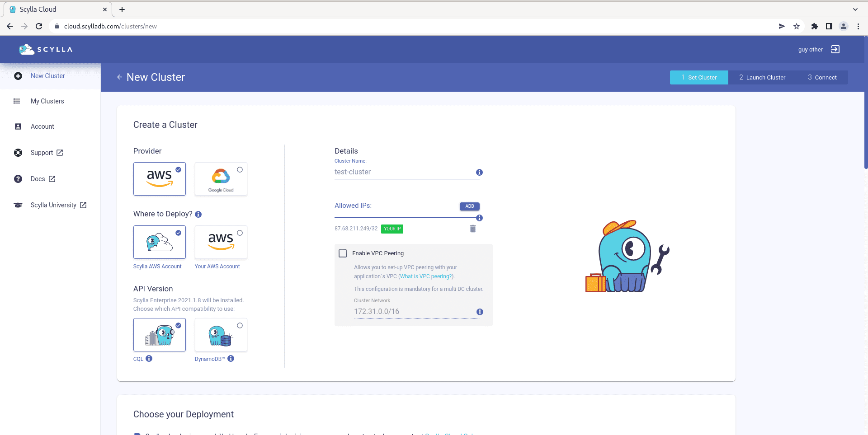Viewport: 868px width, 435px height.
Task: Click the Docs sidebar item's question mark icon
Action: (x=18, y=179)
